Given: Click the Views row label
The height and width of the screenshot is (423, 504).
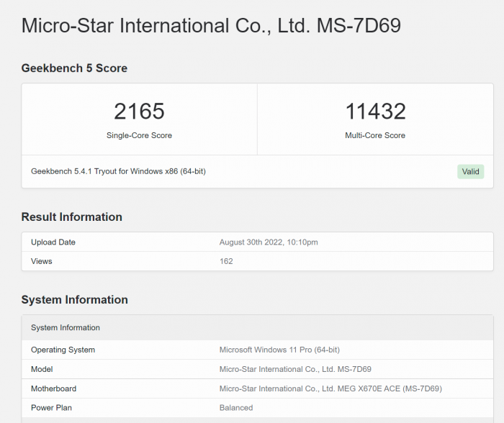Looking at the screenshot, I should (x=42, y=261).
